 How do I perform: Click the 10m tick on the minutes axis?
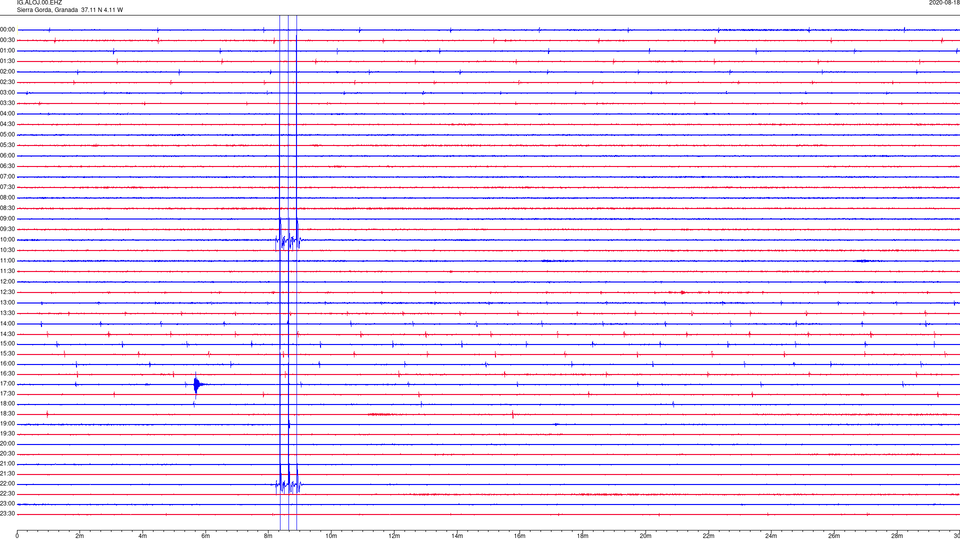click(x=331, y=536)
